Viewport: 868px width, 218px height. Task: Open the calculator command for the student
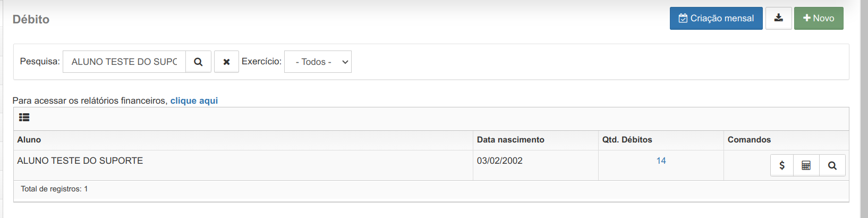point(806,165)
